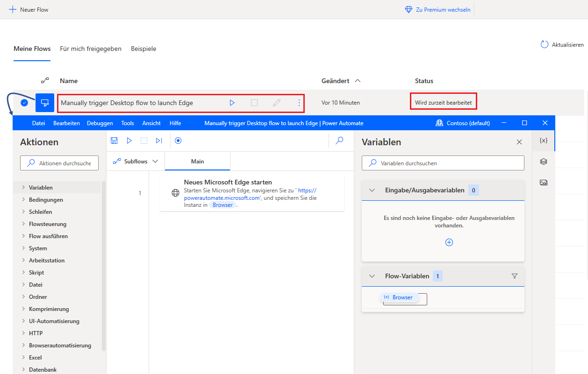Click Browser variable chip in action

(x=222, y=205)
